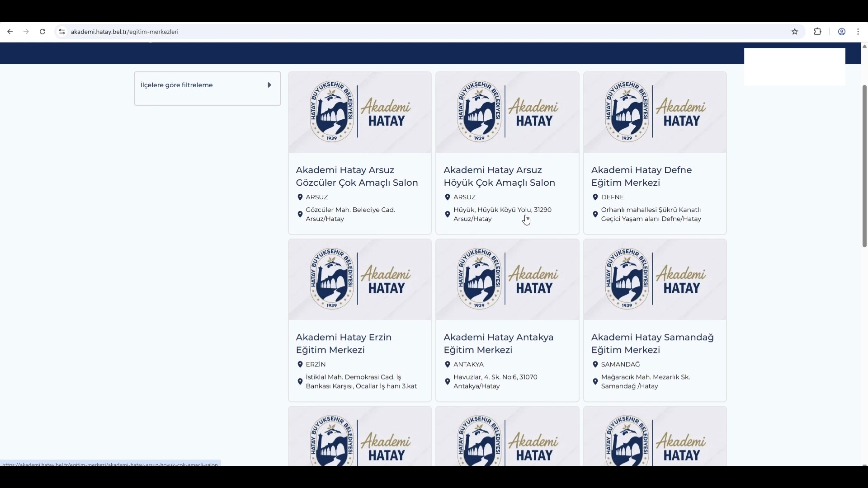Click the browser back arrow
The image size is (868, 488).
tap(10, 32)
